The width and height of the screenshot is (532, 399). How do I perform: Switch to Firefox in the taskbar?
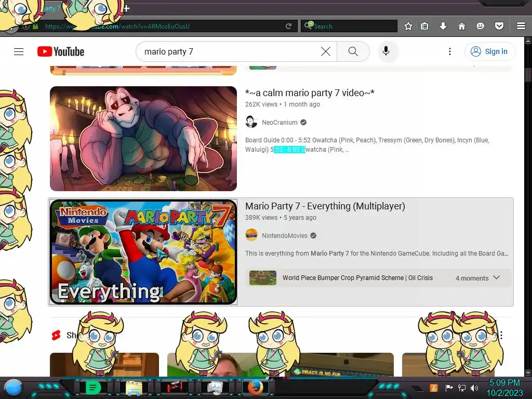coord(256,388)
